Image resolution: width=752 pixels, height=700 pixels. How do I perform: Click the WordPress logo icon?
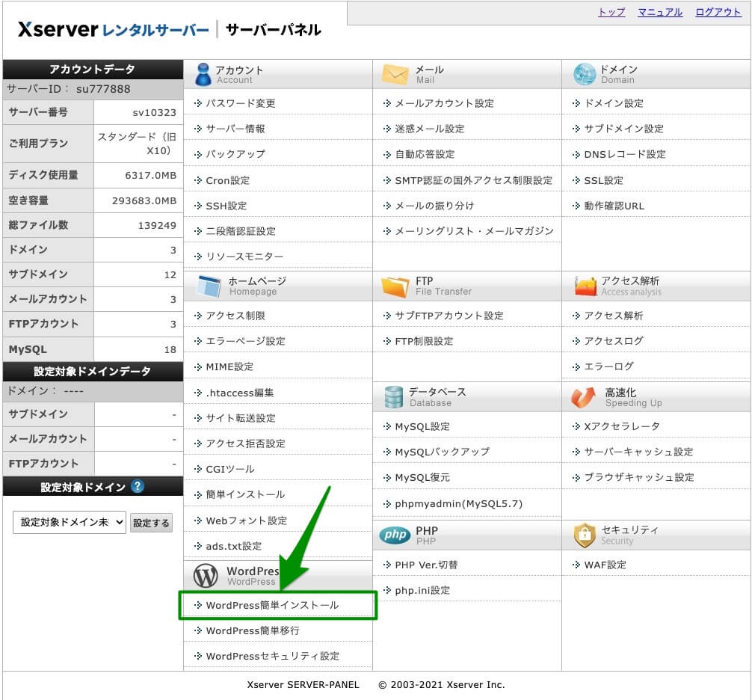pos(206,576)
